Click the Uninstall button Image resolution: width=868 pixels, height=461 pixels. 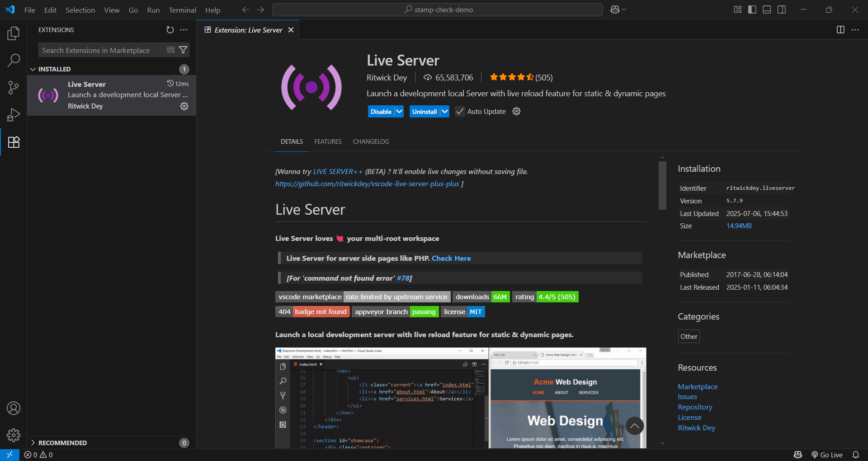point(425,111)
